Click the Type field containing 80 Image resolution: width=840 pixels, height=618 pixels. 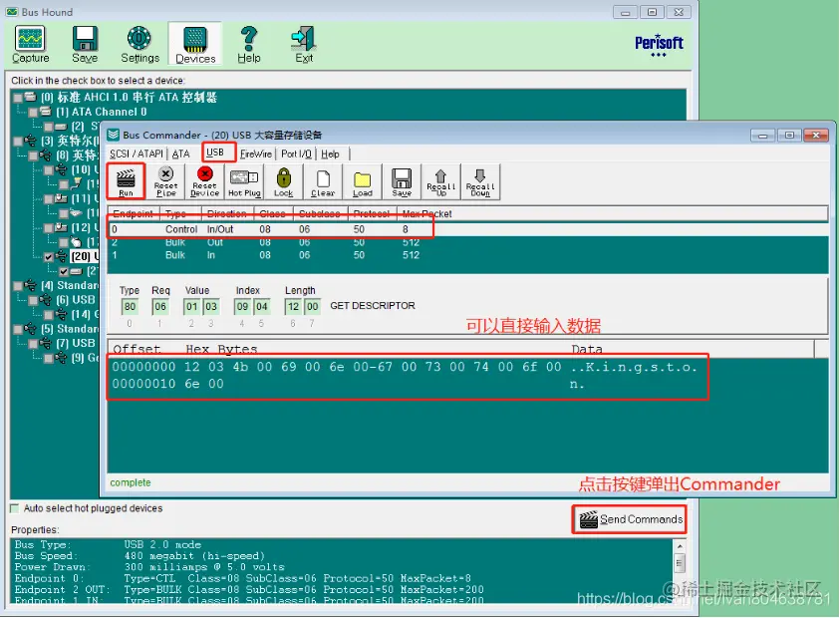[x=130, y=307]
